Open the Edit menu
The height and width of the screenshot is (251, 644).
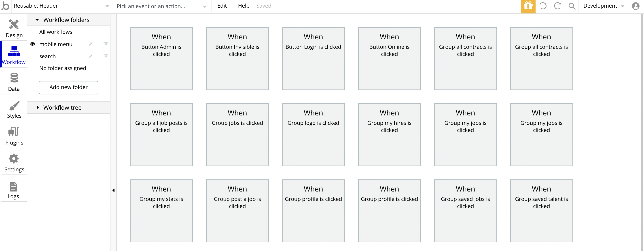[x=222, y=6]
